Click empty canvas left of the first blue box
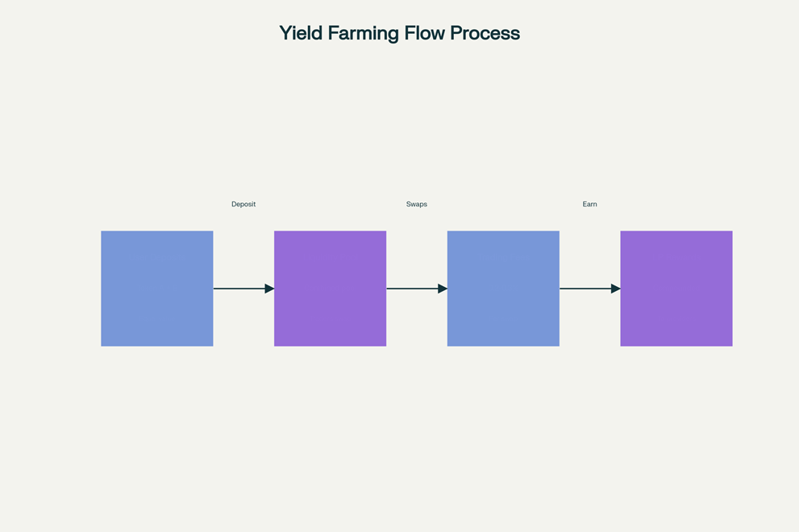The image size is (799, 532). (48, 289)
